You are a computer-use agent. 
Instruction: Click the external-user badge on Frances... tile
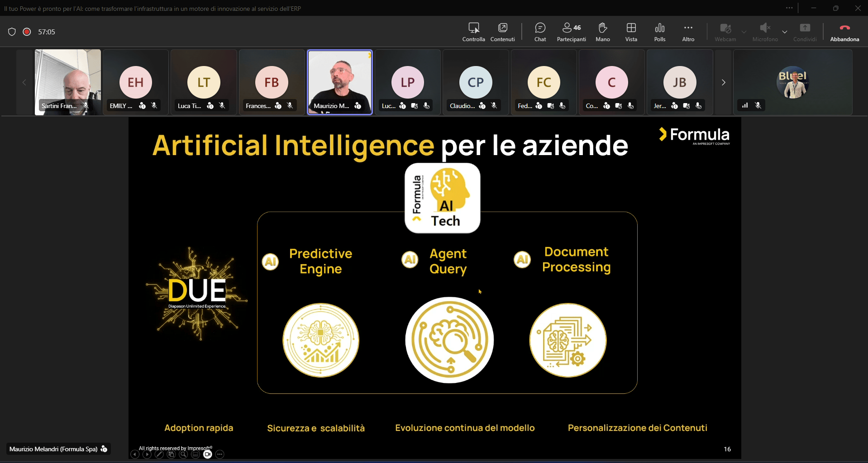278,106
